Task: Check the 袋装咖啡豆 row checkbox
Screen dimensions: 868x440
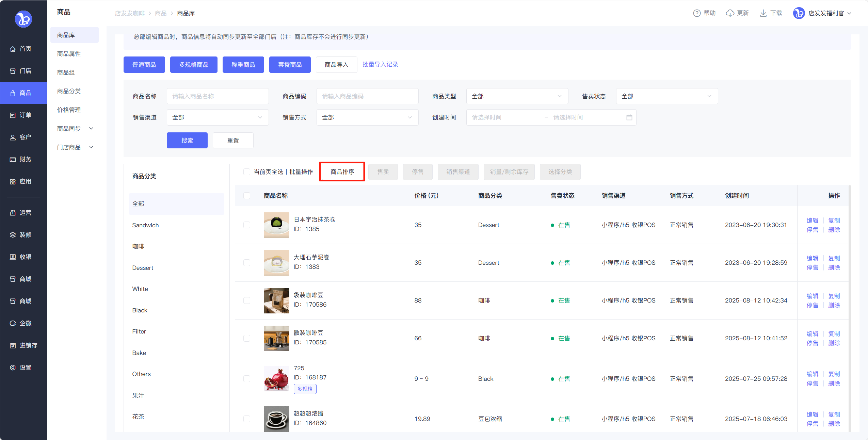Action: (247, 300)
